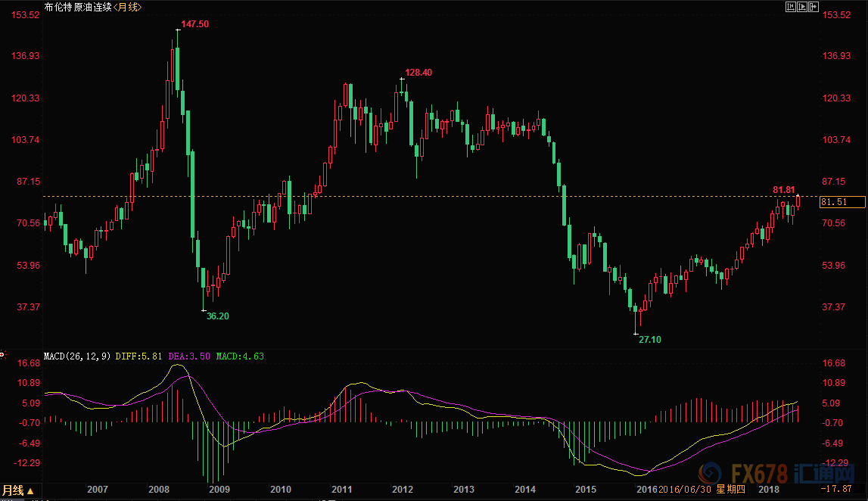Open the 月线 period selector arrow

point(30,491)
